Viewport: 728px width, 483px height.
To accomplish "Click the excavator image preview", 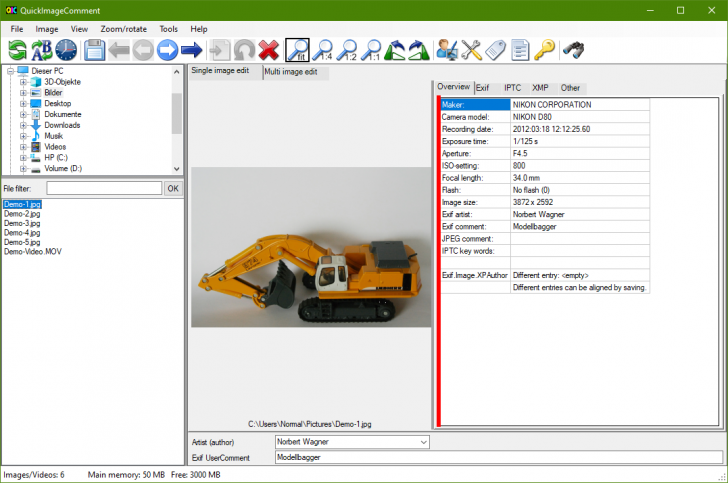I will point(311,247).
